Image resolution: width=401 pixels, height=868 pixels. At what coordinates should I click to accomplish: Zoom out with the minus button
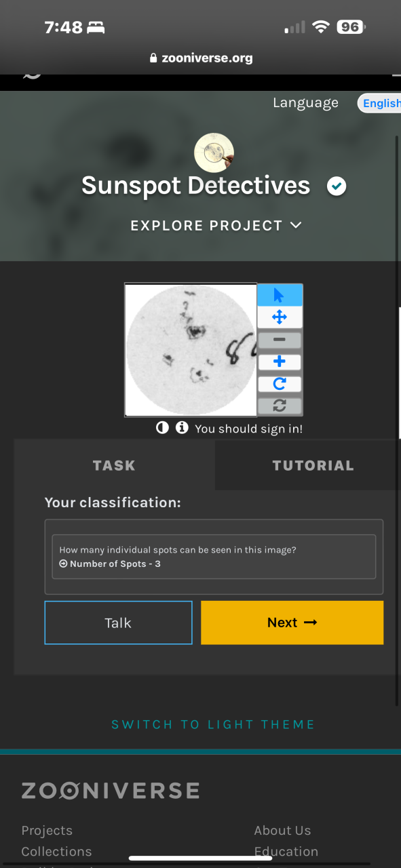click(280, 340)
